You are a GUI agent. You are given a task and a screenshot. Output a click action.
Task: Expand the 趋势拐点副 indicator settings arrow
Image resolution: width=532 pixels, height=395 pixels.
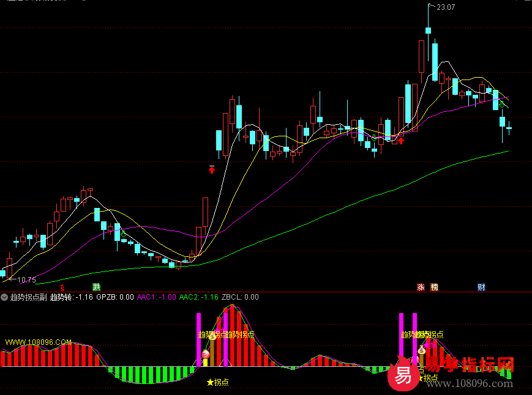point(5,297)
